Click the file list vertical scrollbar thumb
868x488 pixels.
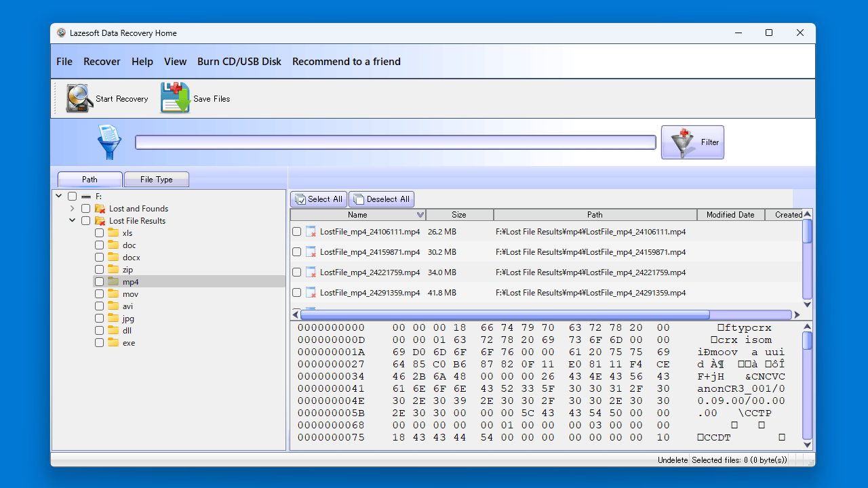pos(807,231)
